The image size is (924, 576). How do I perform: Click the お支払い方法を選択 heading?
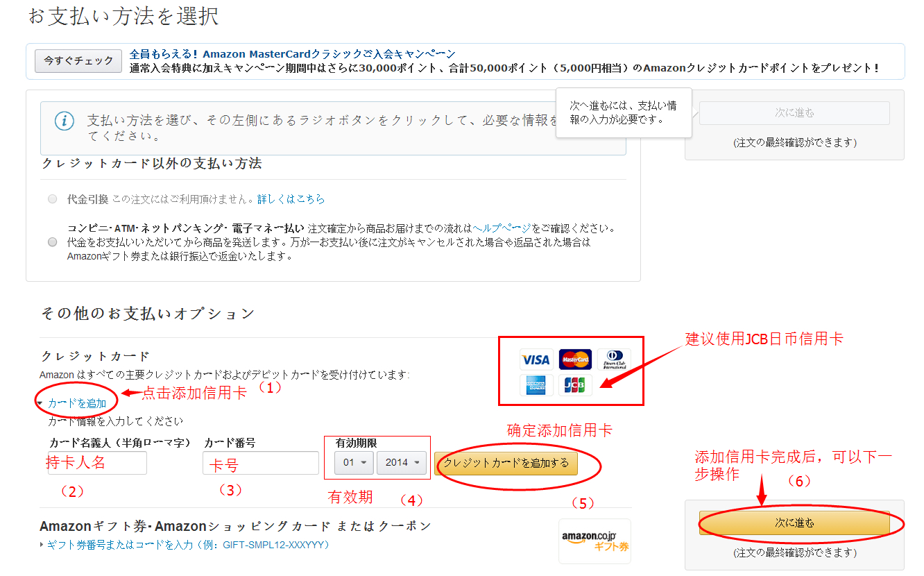click(x=123, y=17)
